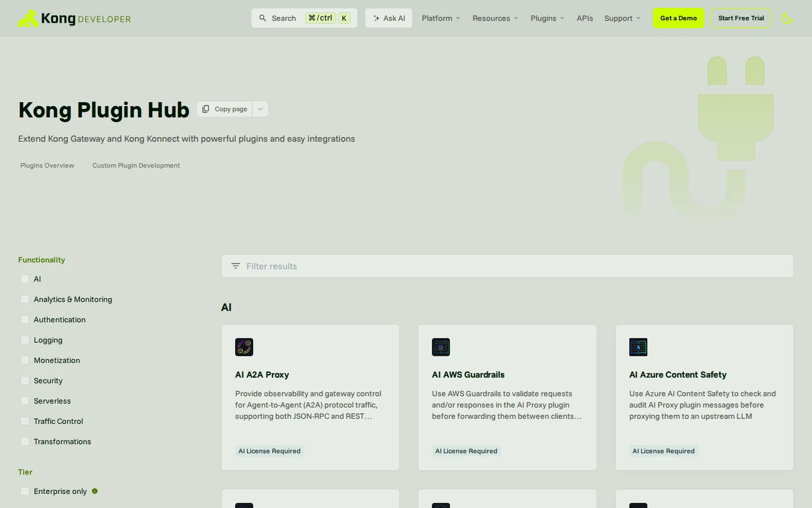Enable the Security filter checkbox
The height and width of the screenshot is (508, 812).
pyautogui.click(x=25, y=380)
